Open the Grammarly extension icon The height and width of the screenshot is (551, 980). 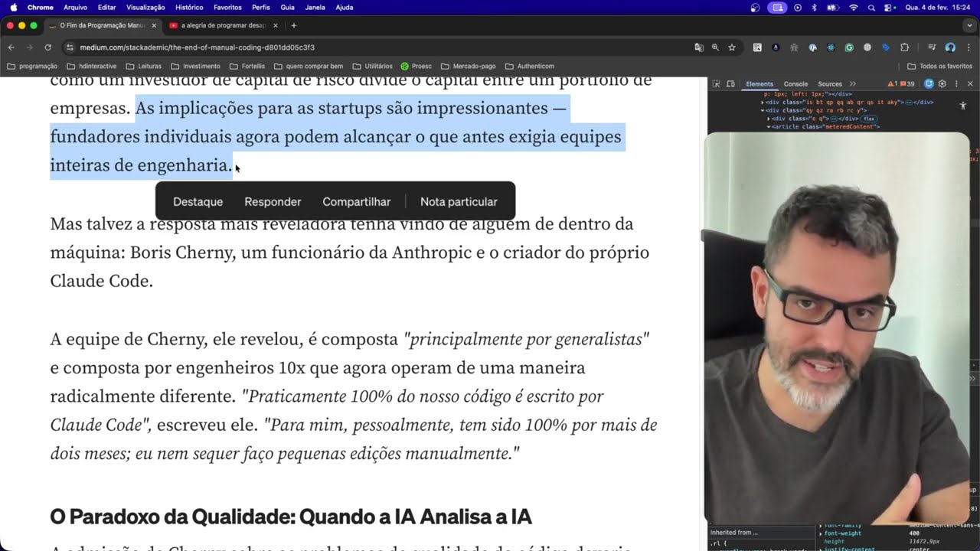click(x=849, y=47)
